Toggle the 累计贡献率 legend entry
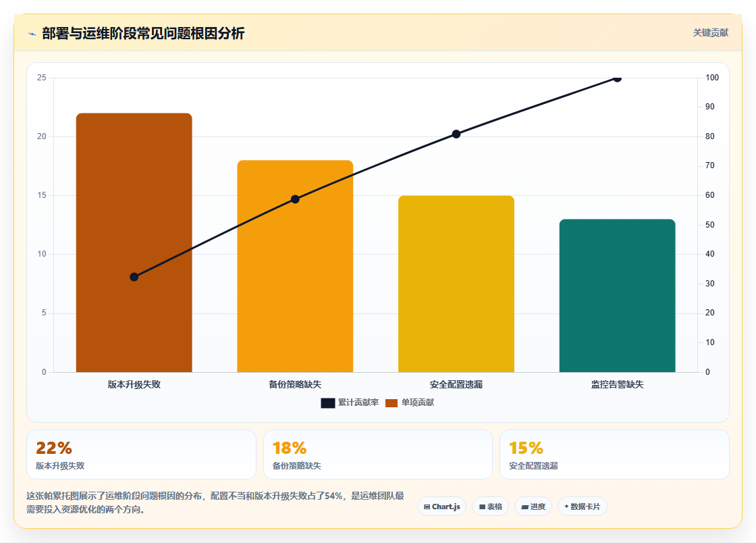 (x=350, y=403)
